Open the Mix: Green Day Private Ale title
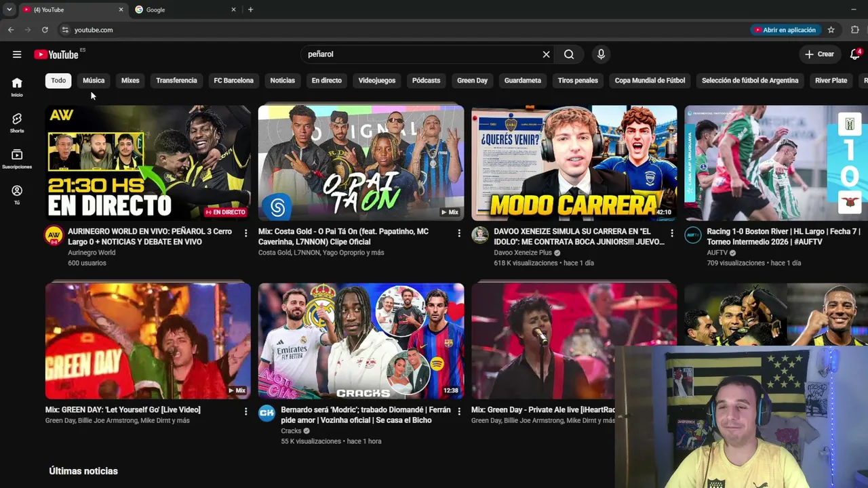The image size is (868, 488). [543, 410]
